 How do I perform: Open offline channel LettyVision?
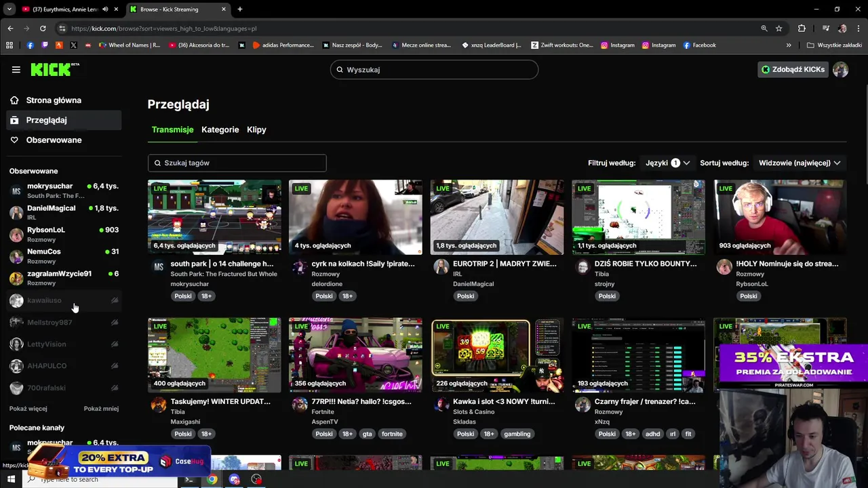point(64,344)
